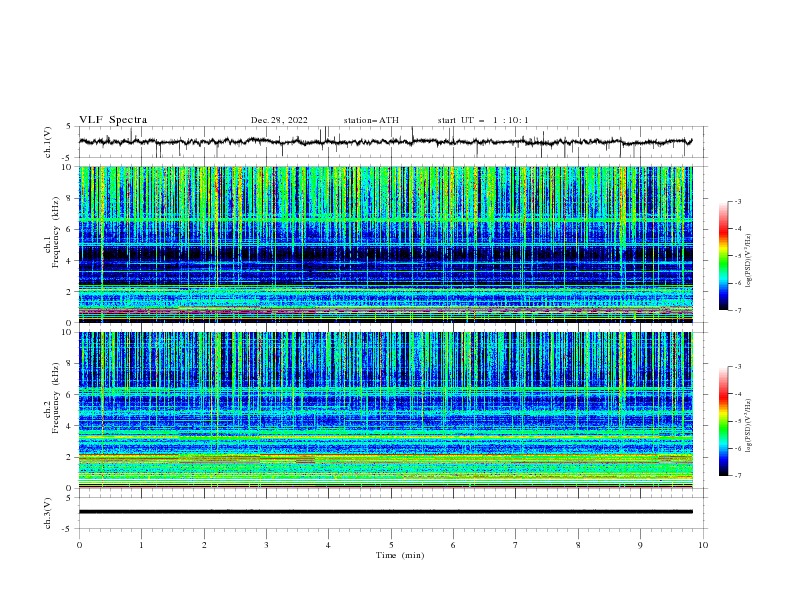Click the "Time (min)" axis label
792x612 pixels.
click(x=400, y=555)
